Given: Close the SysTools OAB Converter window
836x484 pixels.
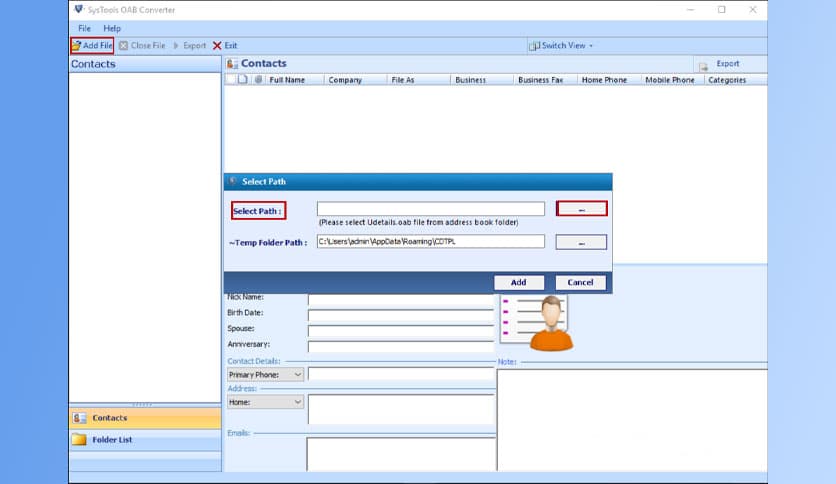Looking at the screenshot, I should [x=753, y=10].
